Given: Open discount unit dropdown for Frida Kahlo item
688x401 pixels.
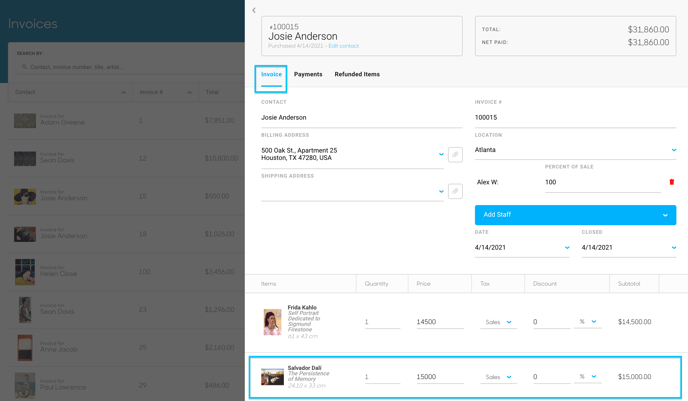Looking at the screenshot, I should (x=588, y=322).
